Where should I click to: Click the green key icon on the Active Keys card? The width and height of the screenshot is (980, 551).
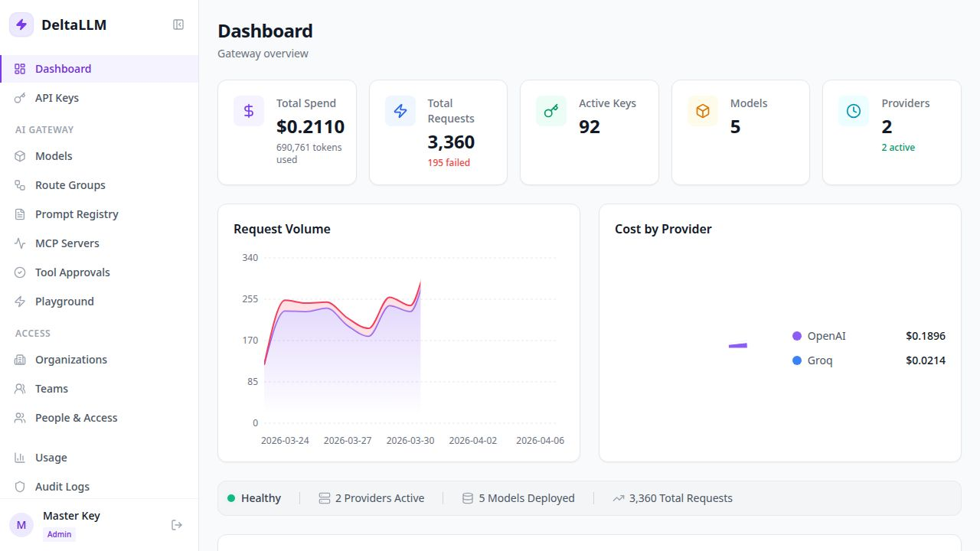click(551, 111)
